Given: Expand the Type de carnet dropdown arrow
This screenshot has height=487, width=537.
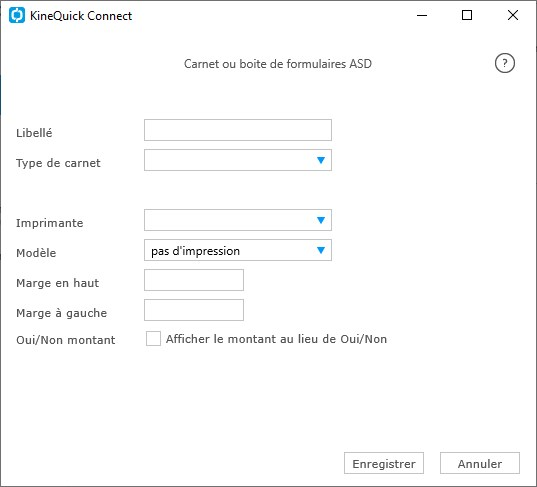Looking at the screenshot, I should tap(321, 160).
